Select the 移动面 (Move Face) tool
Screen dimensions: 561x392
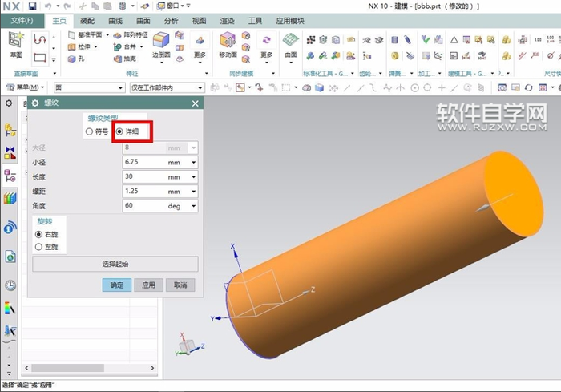[228, 44]
